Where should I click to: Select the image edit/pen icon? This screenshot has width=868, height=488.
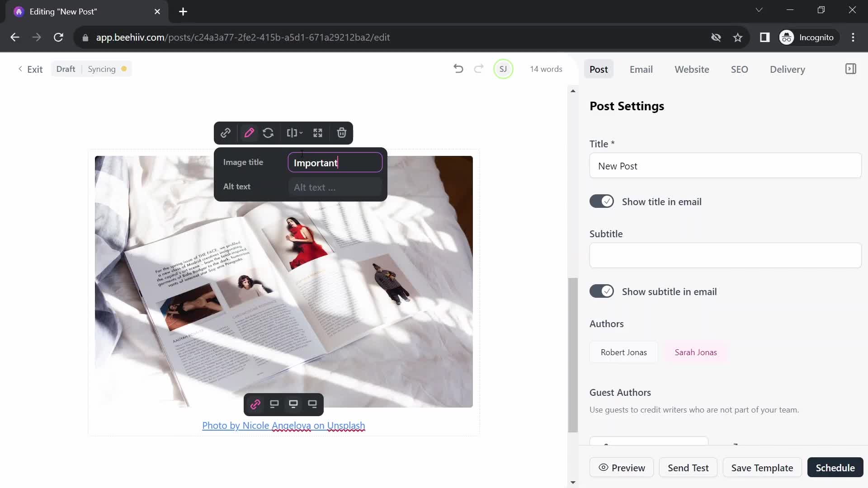(249, 133)
